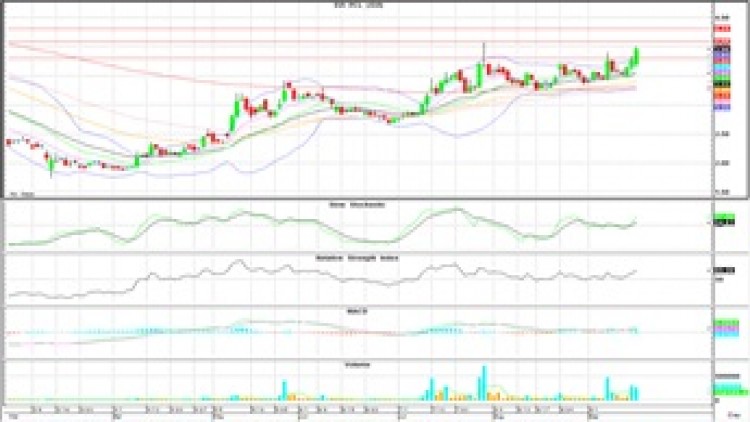Click the rightmost cyan volume bar

click(635, 391)
